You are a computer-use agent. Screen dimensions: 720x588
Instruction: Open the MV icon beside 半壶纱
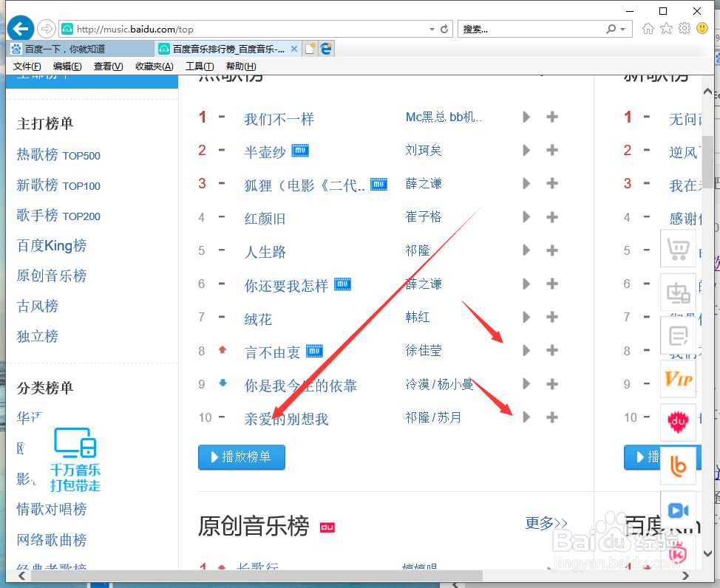click(x=300, y=150)
